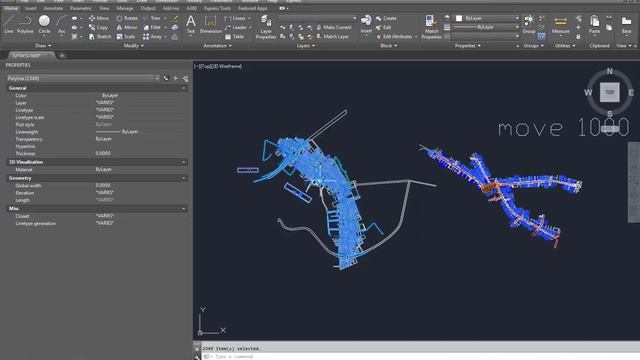Click the Array tool
The image size is (640, 360).
pyautogui.click(x=152, y=37)
